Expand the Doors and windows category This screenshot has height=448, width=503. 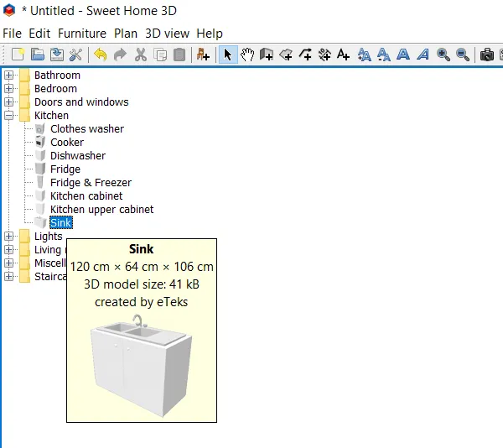(9, 102)
